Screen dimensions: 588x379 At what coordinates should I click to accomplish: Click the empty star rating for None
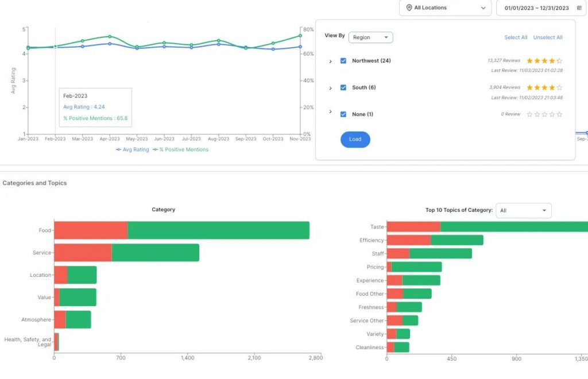coord(544,114)
